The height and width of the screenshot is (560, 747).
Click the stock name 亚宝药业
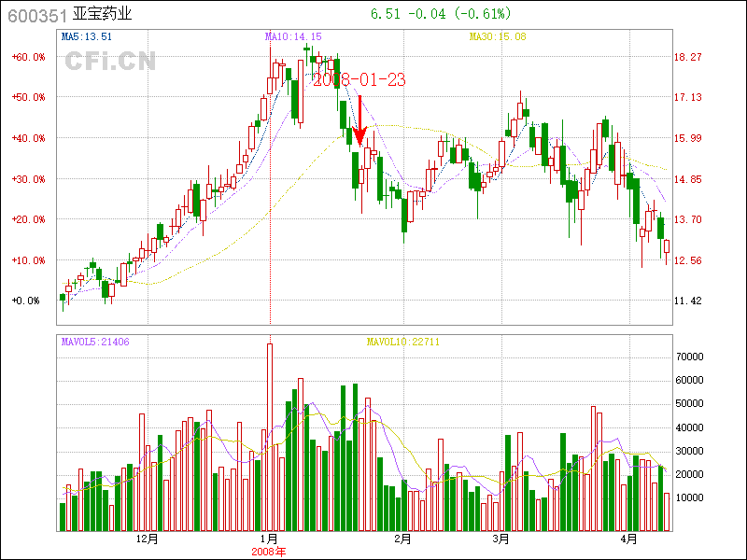(x=102, y=14)
